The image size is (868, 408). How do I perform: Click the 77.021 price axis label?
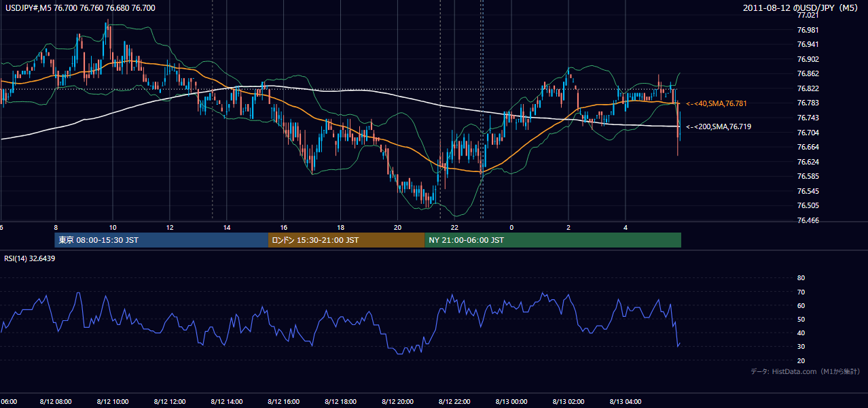808,15
